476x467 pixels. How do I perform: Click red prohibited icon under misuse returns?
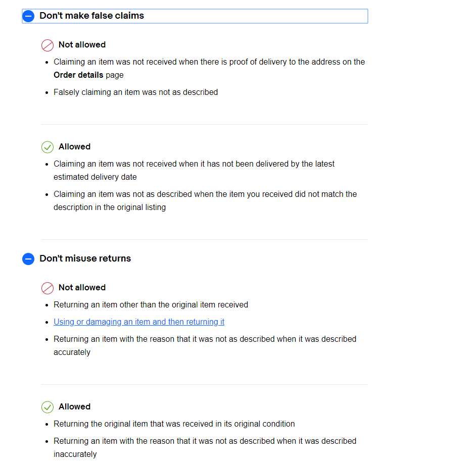[x=47, y=288]
